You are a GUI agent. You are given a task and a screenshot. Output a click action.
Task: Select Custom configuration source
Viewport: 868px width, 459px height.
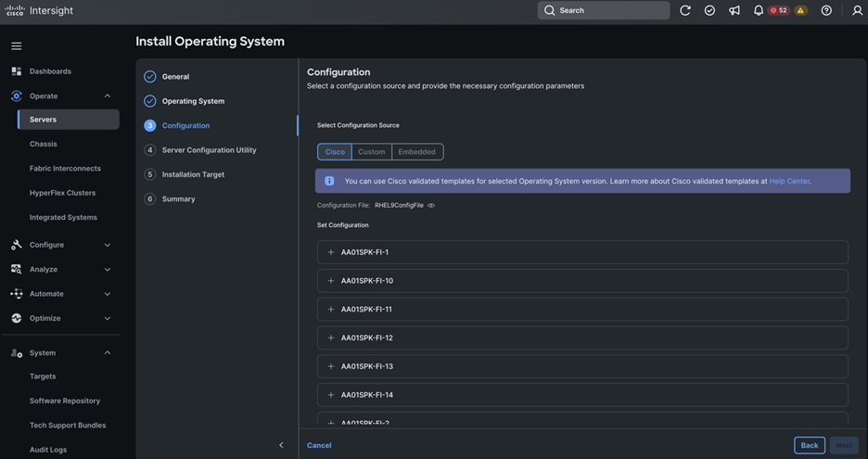[372, 152]
